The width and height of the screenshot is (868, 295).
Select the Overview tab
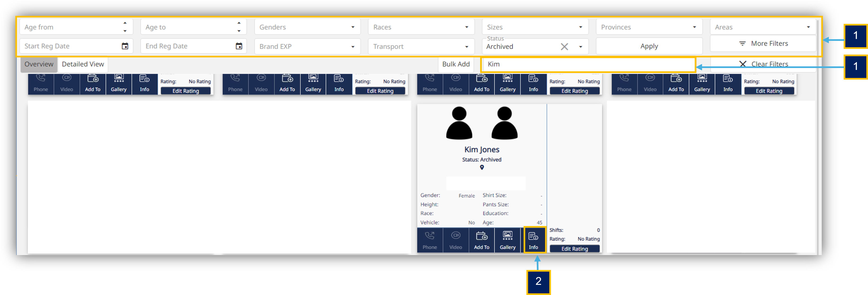(x=39, y=64)
